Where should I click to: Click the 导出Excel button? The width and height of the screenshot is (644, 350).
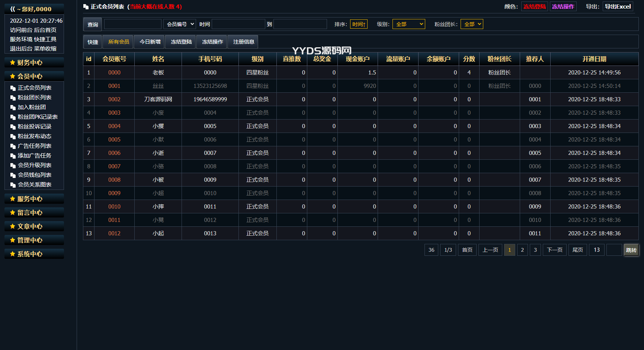[x=618, y=7]
